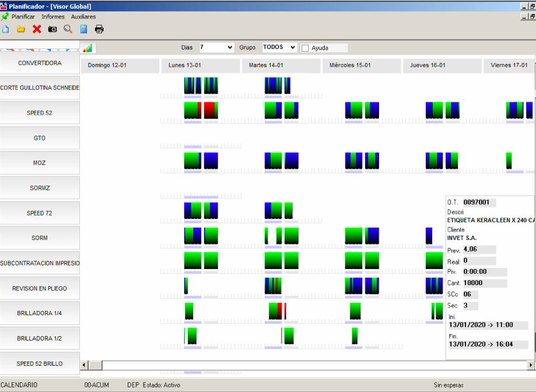
Task: Click the new document icon
Action: [6, 29]
